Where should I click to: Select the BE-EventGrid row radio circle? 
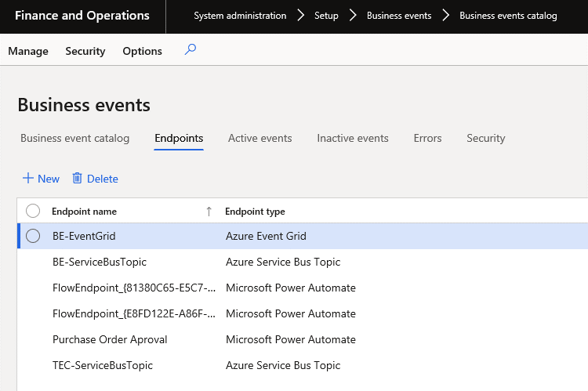click(33, 236)
